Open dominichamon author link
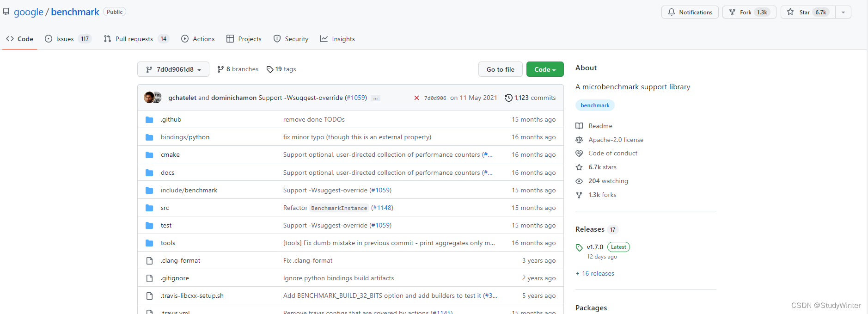The height and width of the screenshot is (314, 868). 234,98
